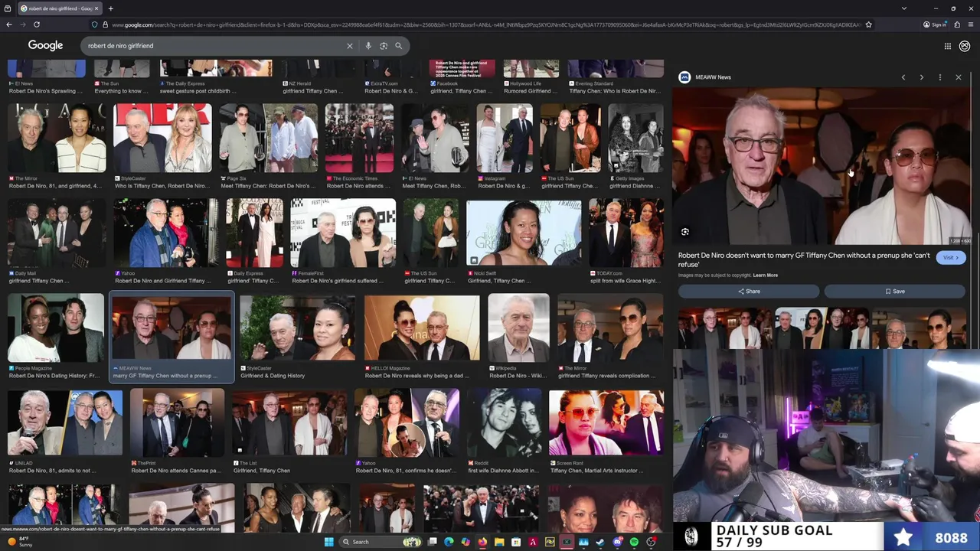Viewport: 980px width, 551px height.
Task: Bookmark this page with the star icon
Action: (x=868, y=24)
